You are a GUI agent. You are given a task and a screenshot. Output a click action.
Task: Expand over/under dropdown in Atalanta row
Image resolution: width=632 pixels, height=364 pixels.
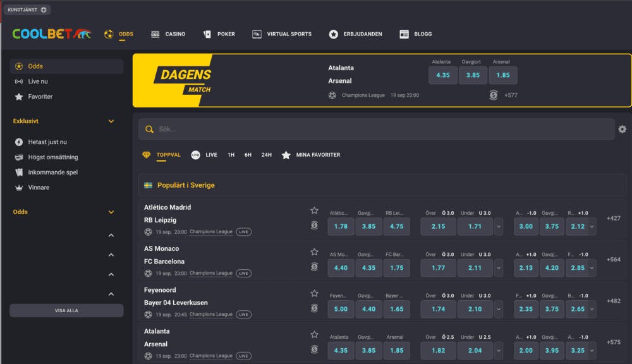tap(499, 351)
